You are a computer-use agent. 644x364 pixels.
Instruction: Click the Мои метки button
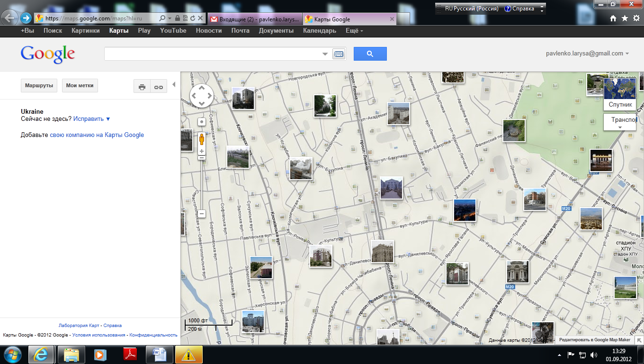[x=80, y=86]
